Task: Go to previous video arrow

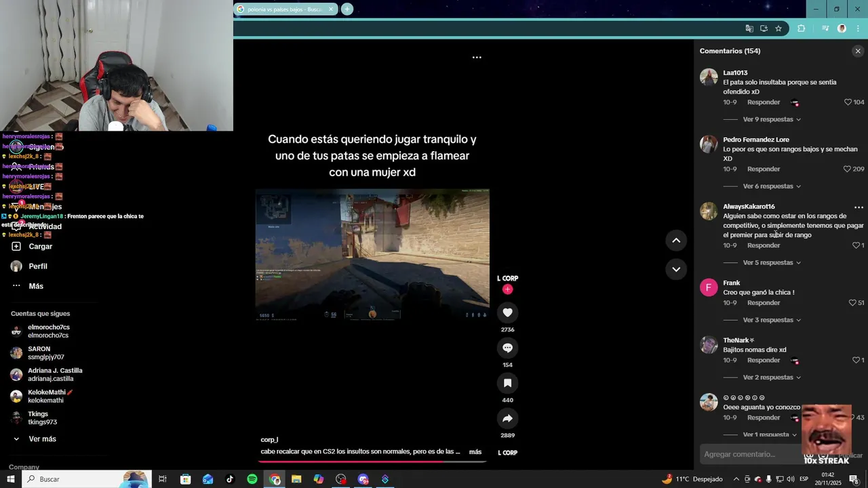Action: coord(676,240)
